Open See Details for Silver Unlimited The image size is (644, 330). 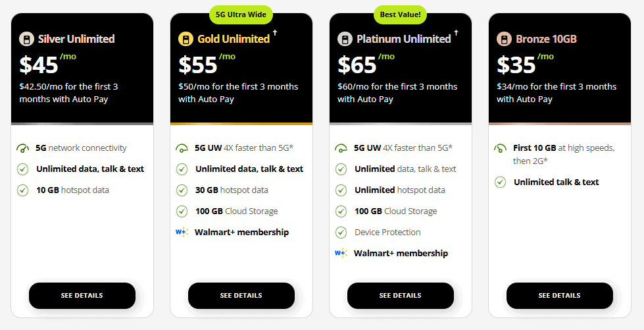click(82, 296)
